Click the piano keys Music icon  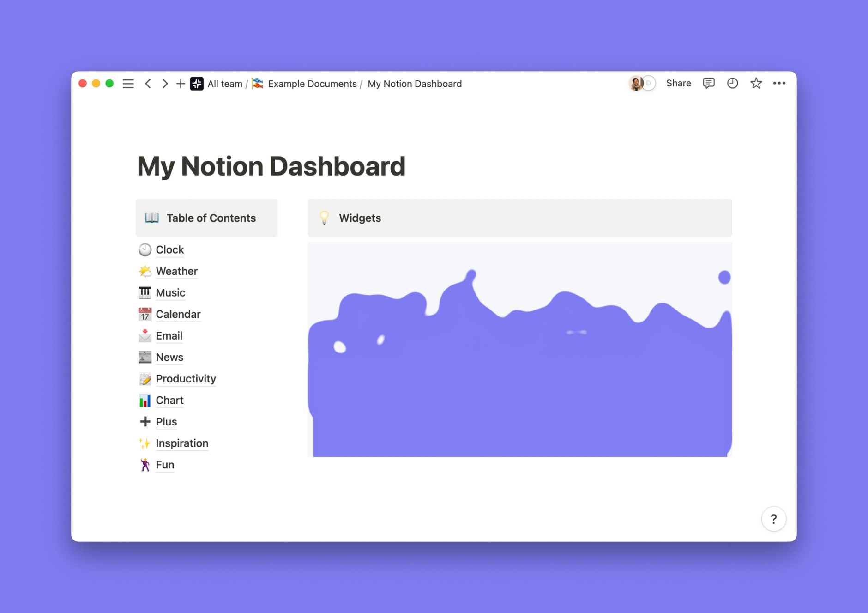(145, 292)
